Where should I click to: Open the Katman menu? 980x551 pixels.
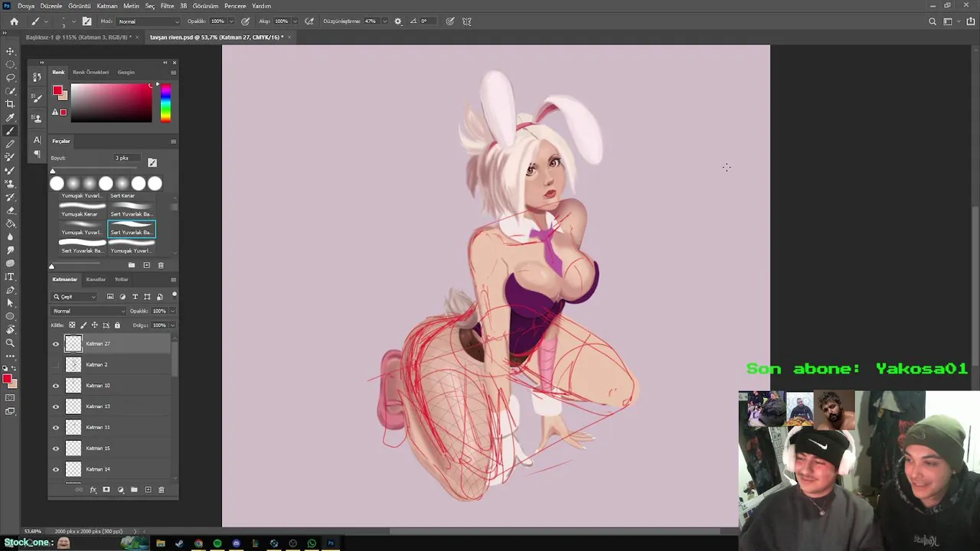click(x=107, y=6)
